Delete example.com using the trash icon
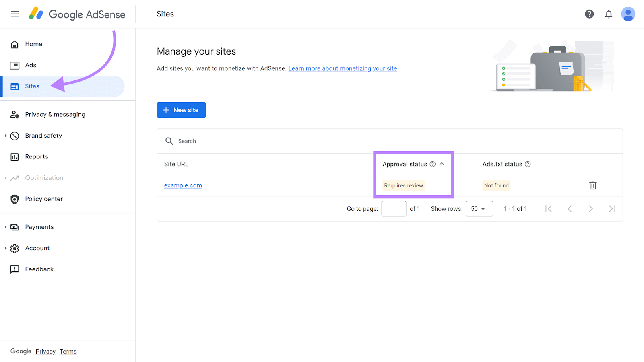This screenshot has height=362, width=644. (x=592, y=185)
